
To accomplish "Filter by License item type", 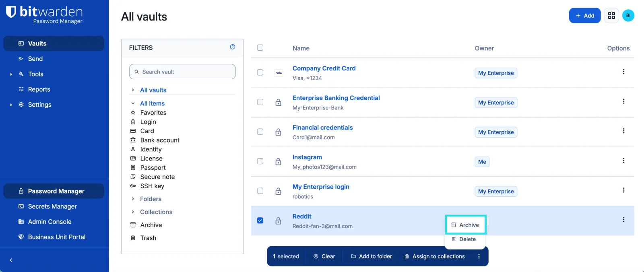I will click(151, 159).
